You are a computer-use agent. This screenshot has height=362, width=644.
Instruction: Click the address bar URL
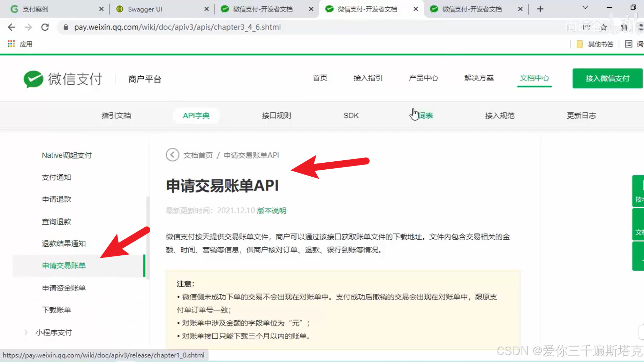[177, 27]
